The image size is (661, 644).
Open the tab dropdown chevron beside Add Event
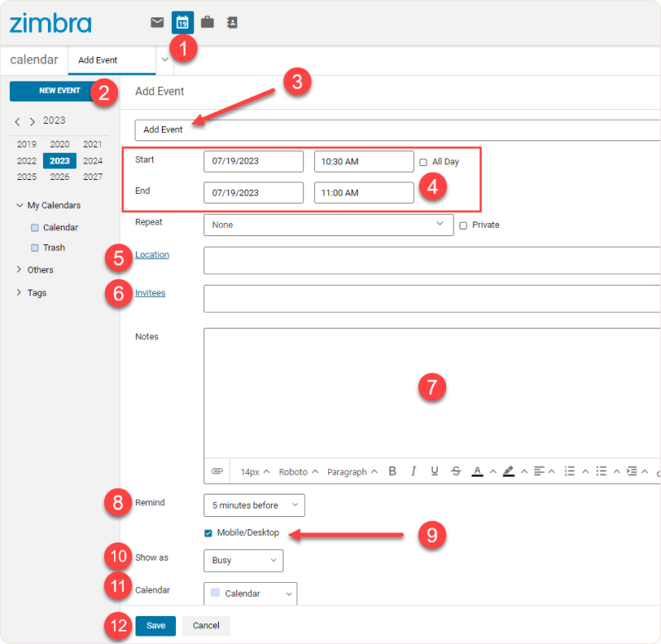[165, 59]
